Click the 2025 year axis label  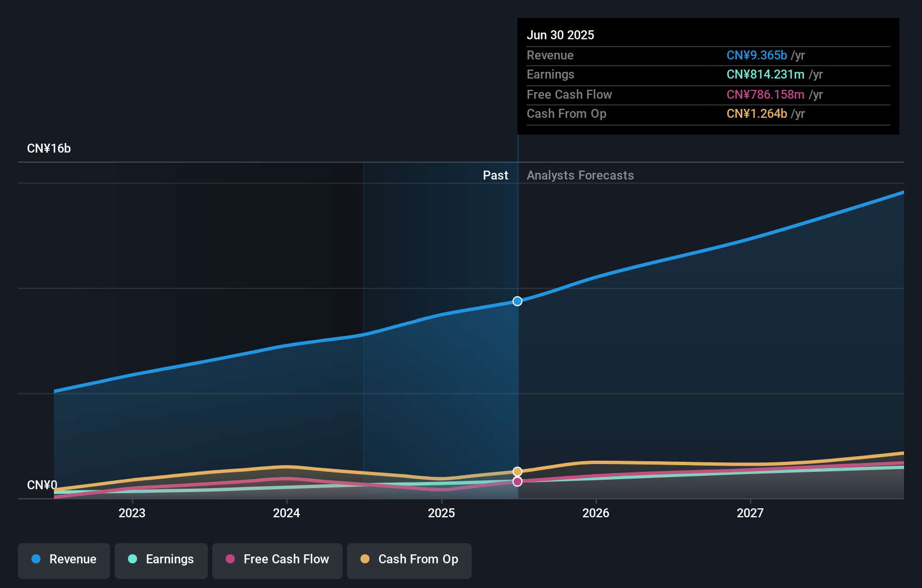441,513
